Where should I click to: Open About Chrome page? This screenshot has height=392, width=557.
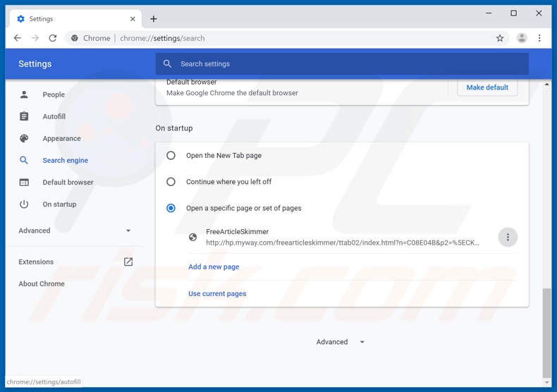coord(42,283)
